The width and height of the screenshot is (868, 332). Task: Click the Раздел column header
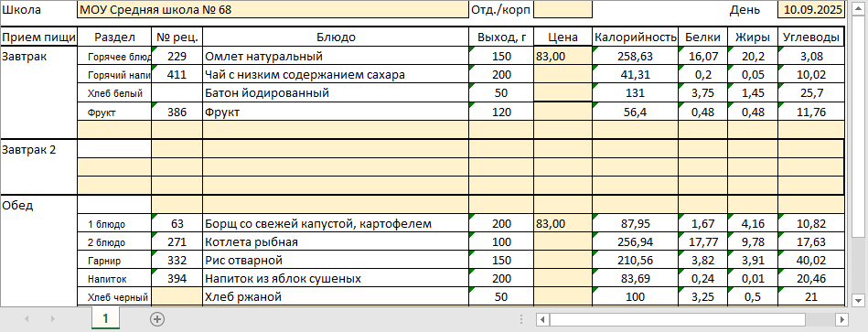[x=114, y=37]
